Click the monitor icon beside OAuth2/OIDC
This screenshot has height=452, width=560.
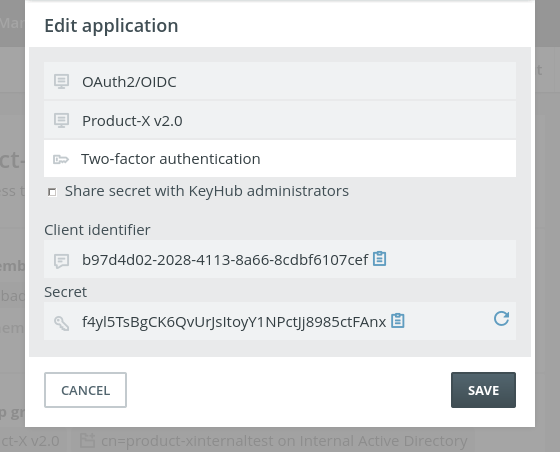(61, 82)
